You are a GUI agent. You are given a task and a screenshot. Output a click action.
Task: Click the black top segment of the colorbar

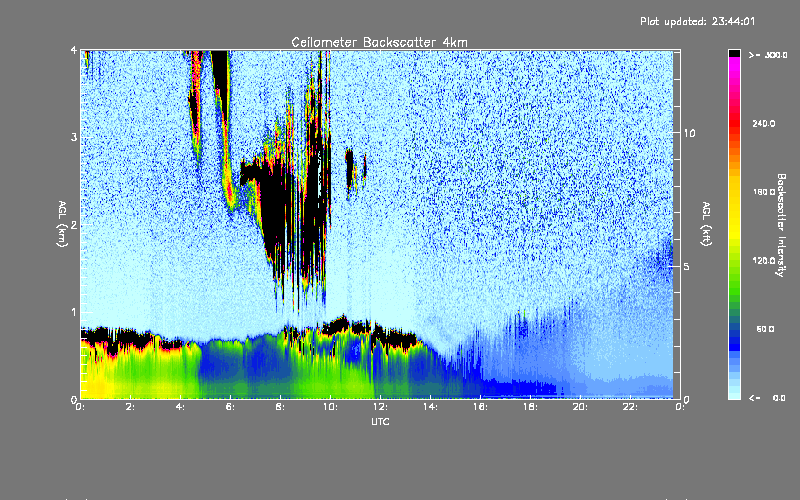coord(734,53)
